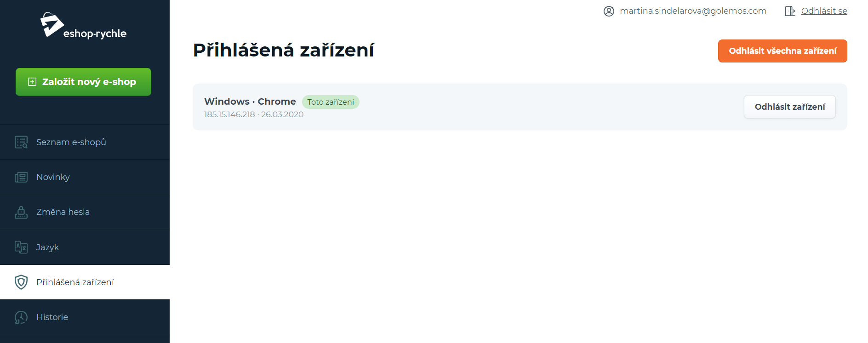Click the lock icon beside Změna hesla

(x=21, y=212)
